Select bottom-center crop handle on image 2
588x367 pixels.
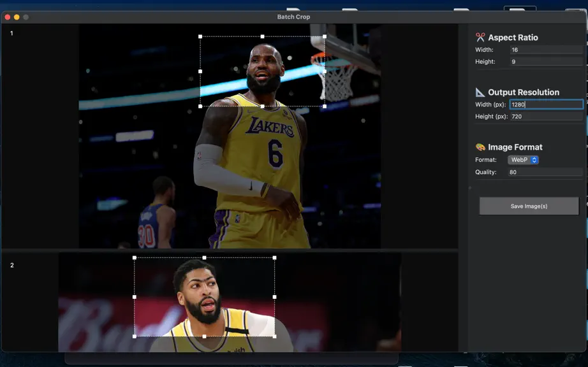click(204, 336)
